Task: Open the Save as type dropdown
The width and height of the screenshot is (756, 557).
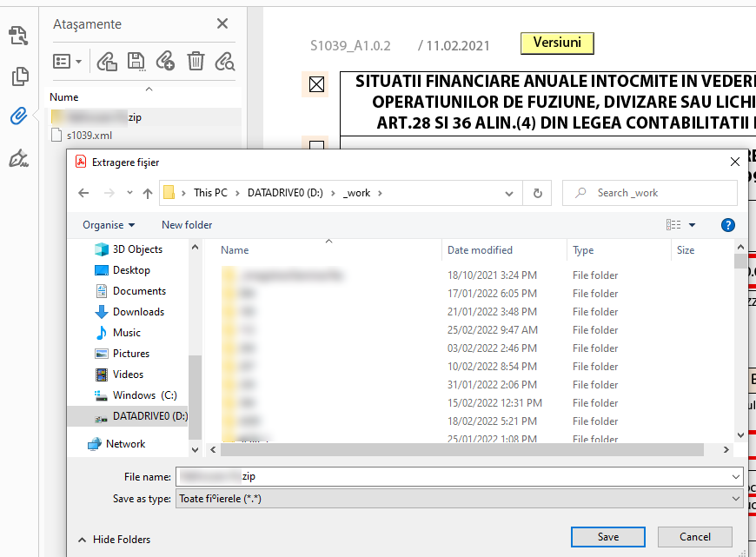Action: point(459,499)
